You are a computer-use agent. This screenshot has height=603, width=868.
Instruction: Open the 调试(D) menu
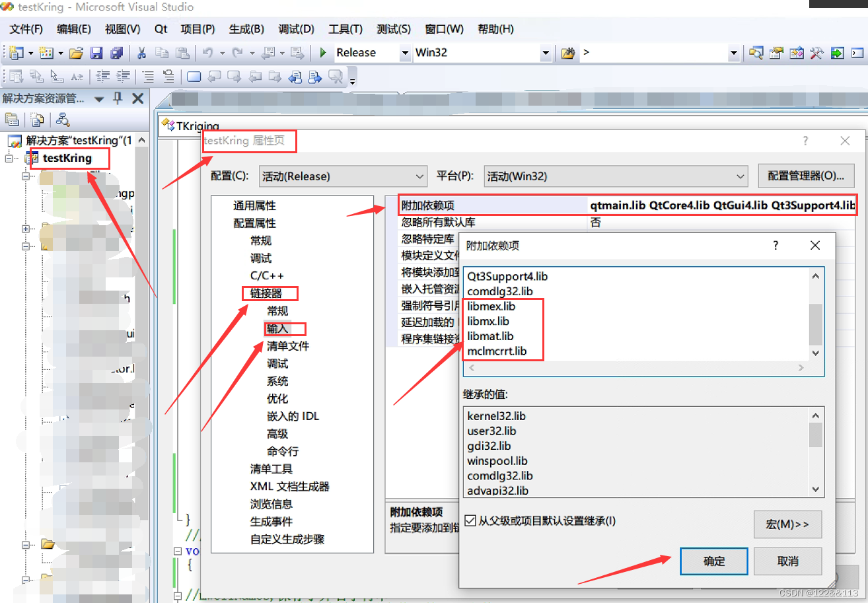tap(296, 29)
